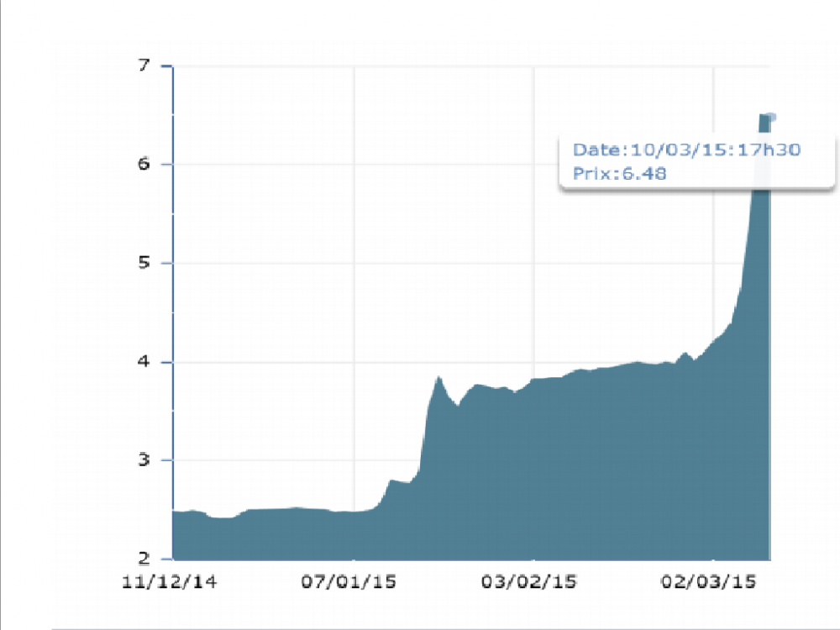This screenshot has width=840, height=630.
Task: Click the steep rising edge near price 5
Action: click(746, 262)
